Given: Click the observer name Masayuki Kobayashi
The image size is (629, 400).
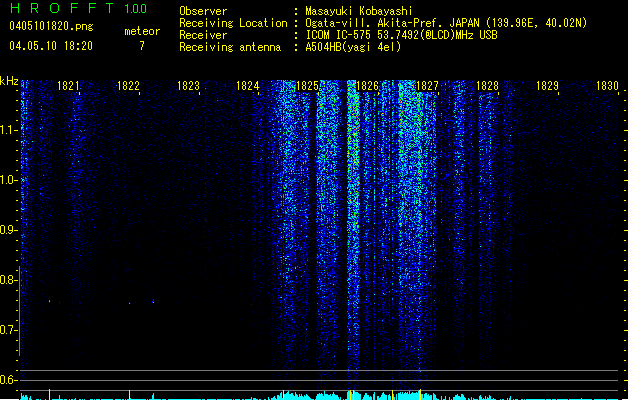Looking at the screenshot, I should (x=359, y=11).
